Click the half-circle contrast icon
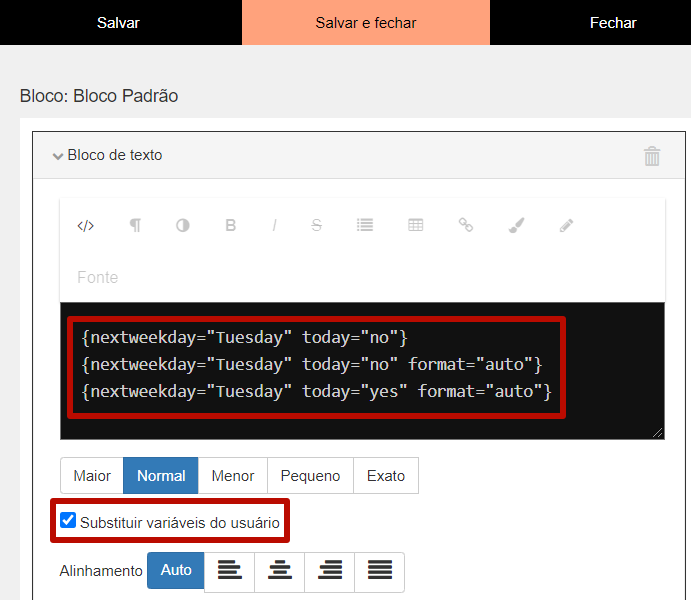Image resolution: width=691 pixels, height=600 pixels. pos(183,226)
